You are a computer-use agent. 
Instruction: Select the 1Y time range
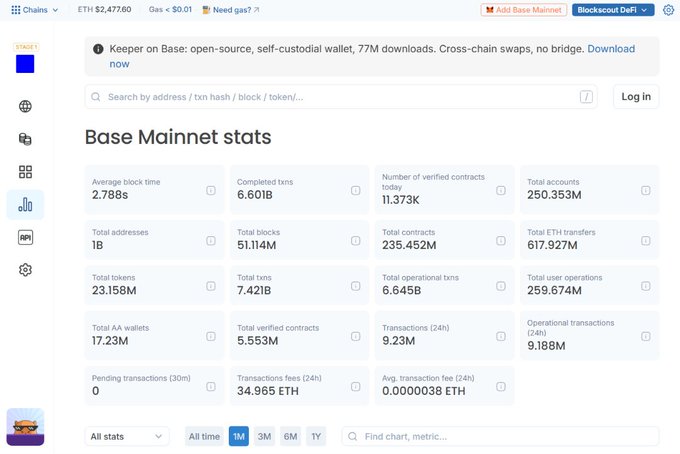click(316, 436)
